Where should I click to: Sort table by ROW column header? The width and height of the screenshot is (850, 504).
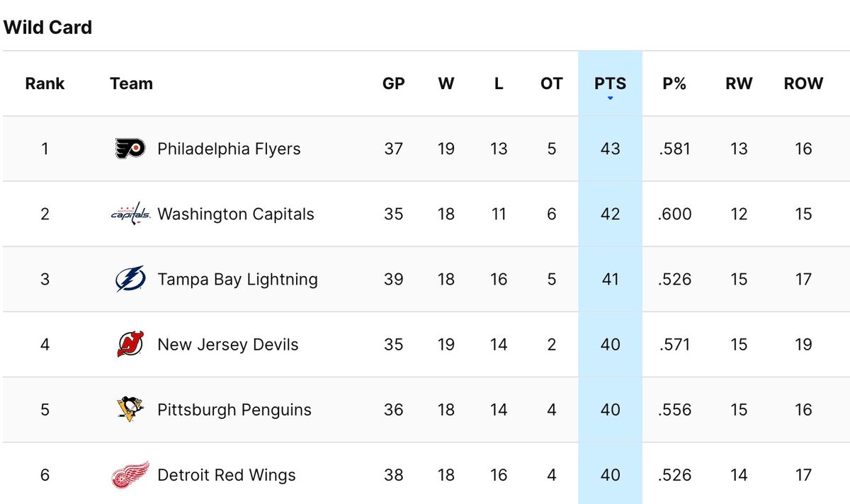(x=803, y=84)
